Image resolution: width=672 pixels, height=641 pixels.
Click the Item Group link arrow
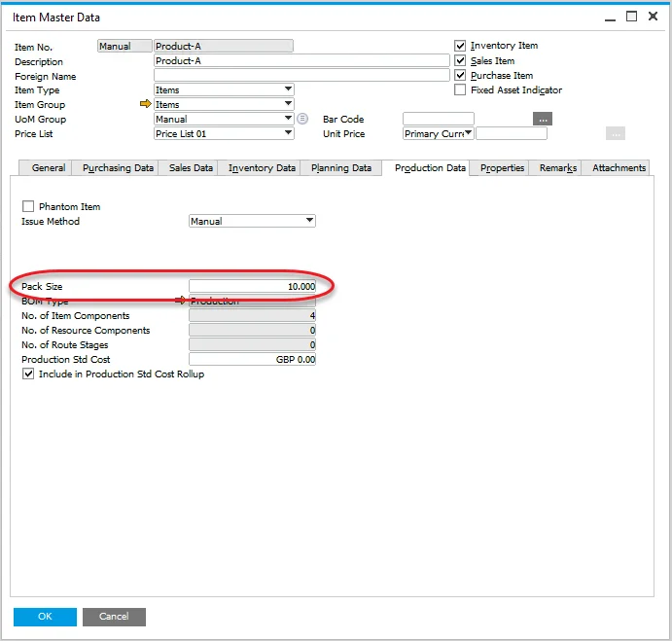[146, 105]
